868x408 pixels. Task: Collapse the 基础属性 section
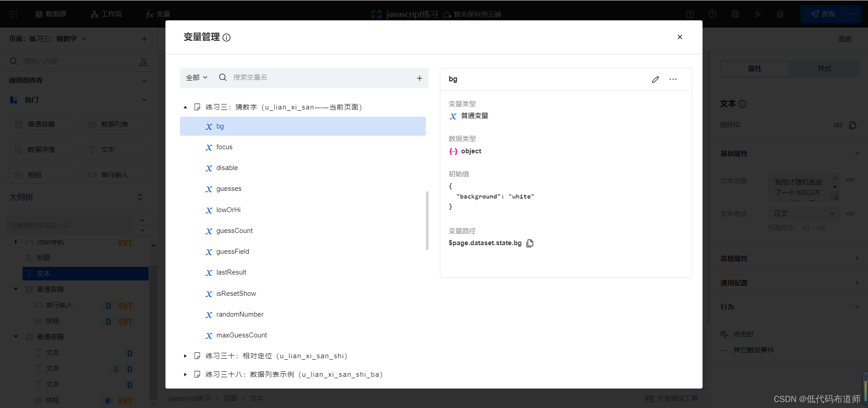tap(857, 154)
